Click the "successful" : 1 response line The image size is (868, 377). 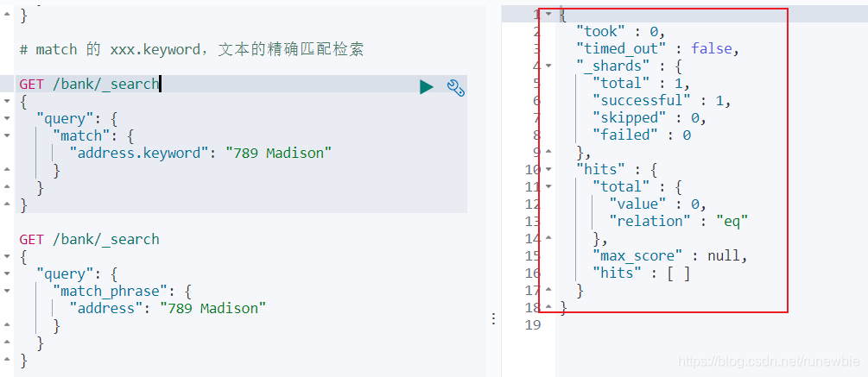click(x=662, y=101)
